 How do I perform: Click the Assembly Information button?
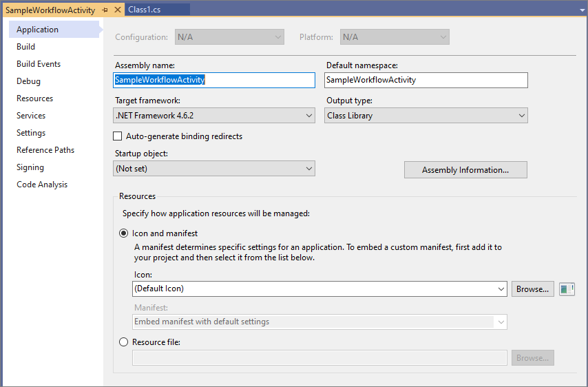(465, 170)
